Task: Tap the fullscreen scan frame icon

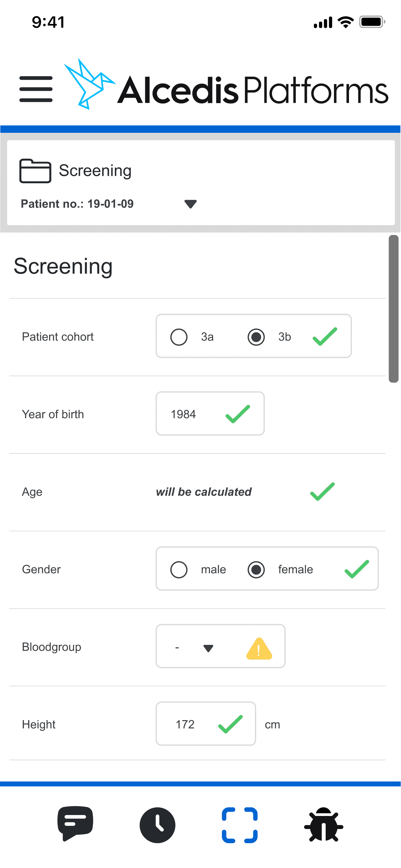Action: pos(239,825)
